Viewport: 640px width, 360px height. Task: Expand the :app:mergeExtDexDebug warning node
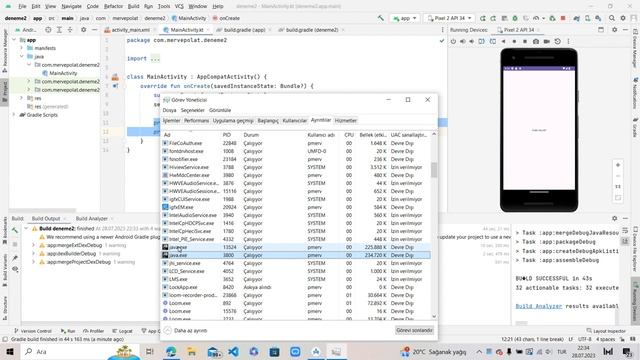34,245
